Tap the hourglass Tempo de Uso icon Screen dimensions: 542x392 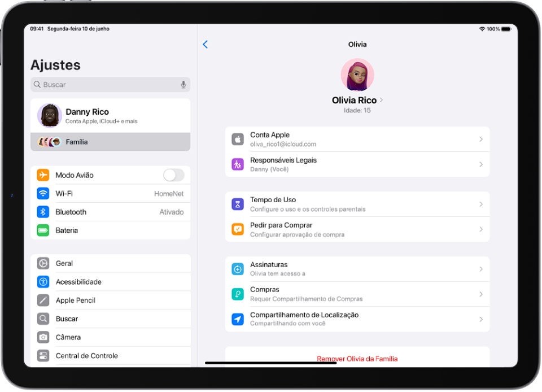click(x=238, y=204)
